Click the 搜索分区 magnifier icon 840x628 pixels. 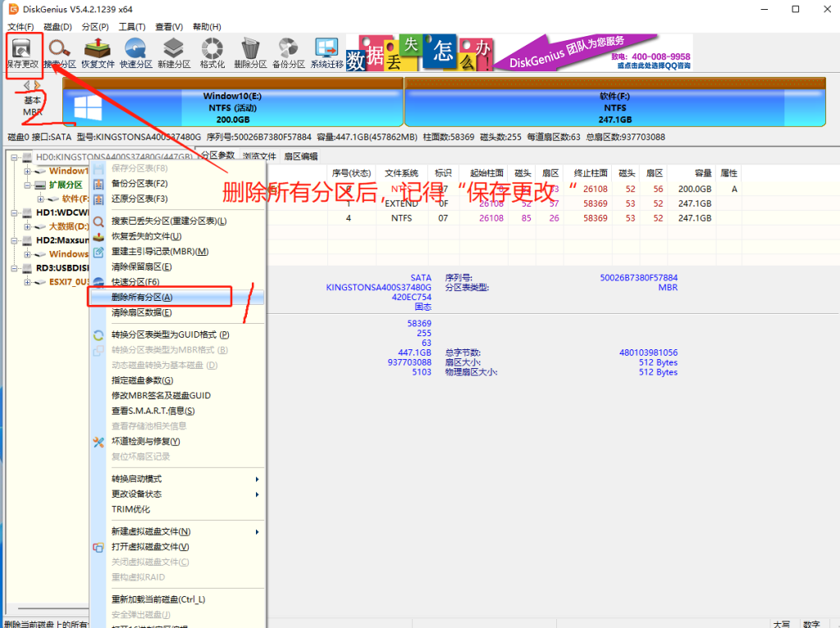point(59,48)
